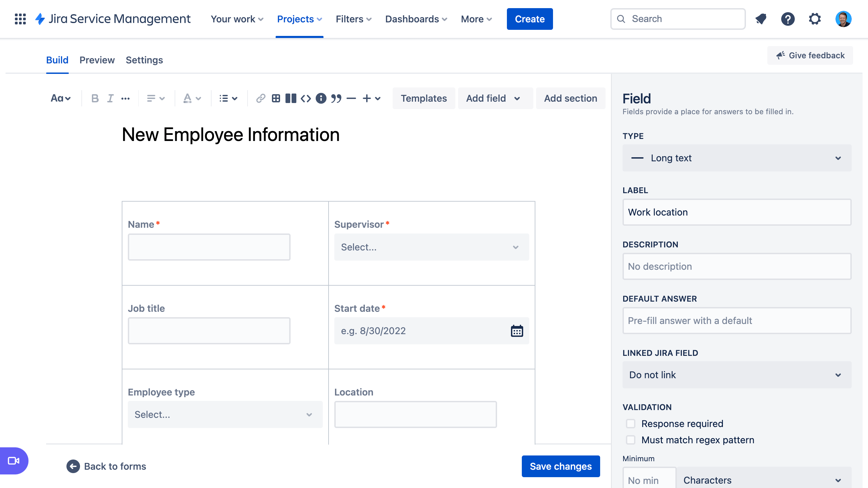868x488 pixels.
Task: Select the Characters minimum unit
Action: pyautogui.click(x=764, y=479)
